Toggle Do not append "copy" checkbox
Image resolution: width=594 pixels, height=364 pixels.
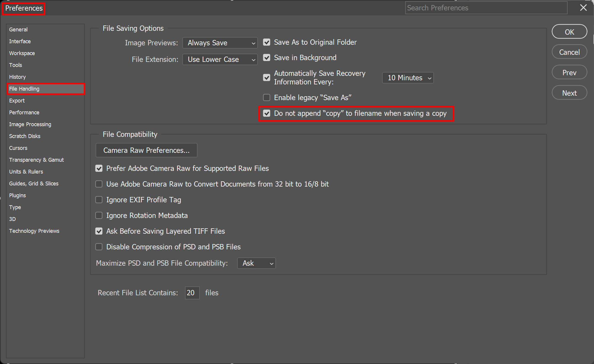point(266,113)
